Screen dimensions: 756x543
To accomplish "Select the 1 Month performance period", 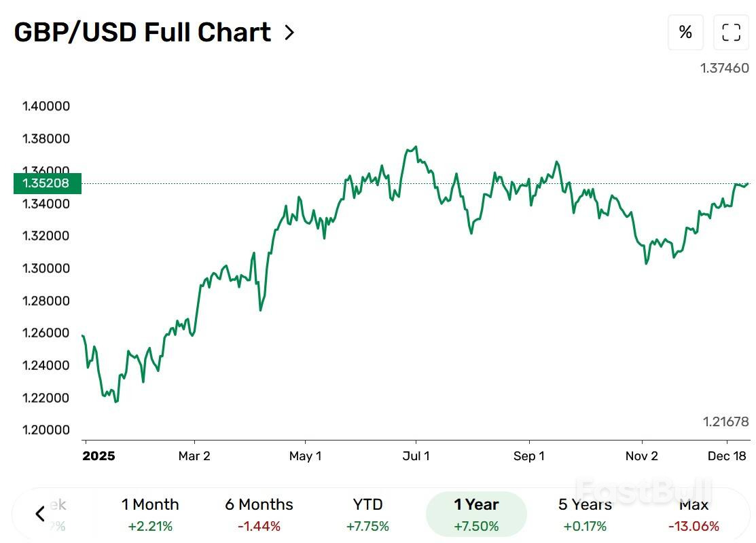I will [x=150, y=513].
